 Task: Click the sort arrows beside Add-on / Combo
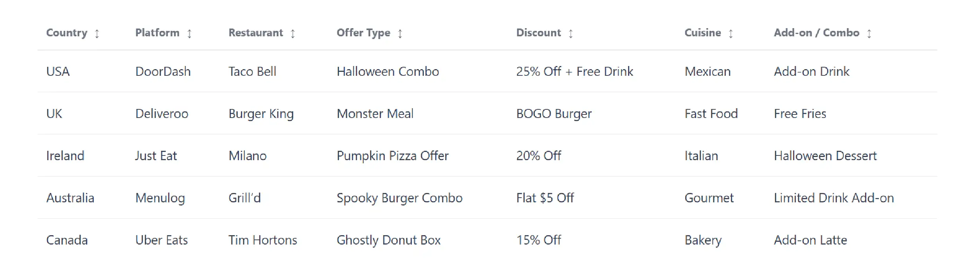(869, 33)
